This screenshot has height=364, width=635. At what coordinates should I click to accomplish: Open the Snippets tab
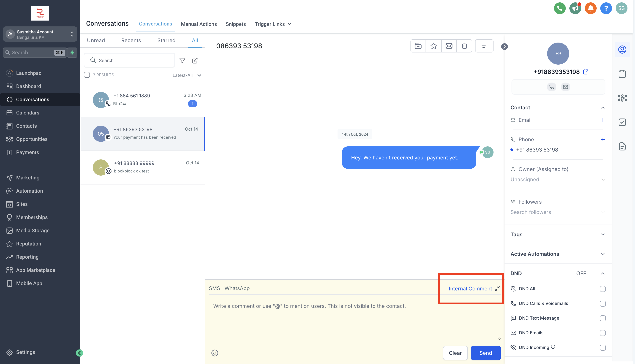point(236,24)
